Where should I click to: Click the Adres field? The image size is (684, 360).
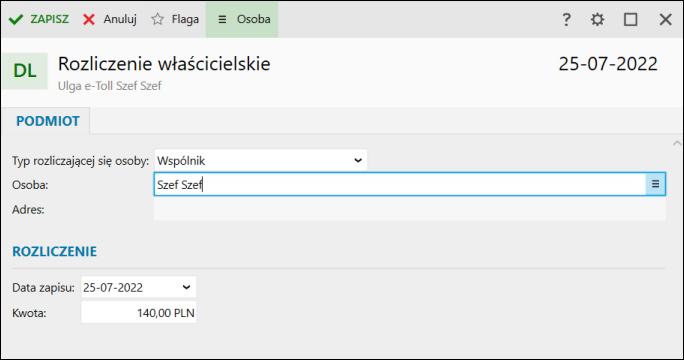tap(410, 209)
